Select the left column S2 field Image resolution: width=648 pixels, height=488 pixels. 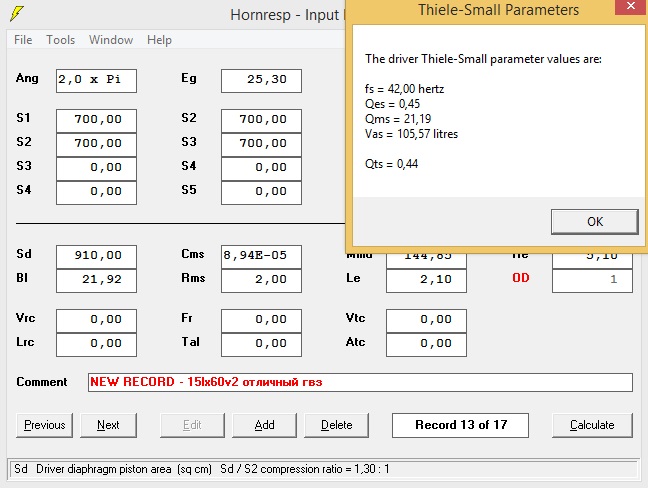(x=96, y=145)
